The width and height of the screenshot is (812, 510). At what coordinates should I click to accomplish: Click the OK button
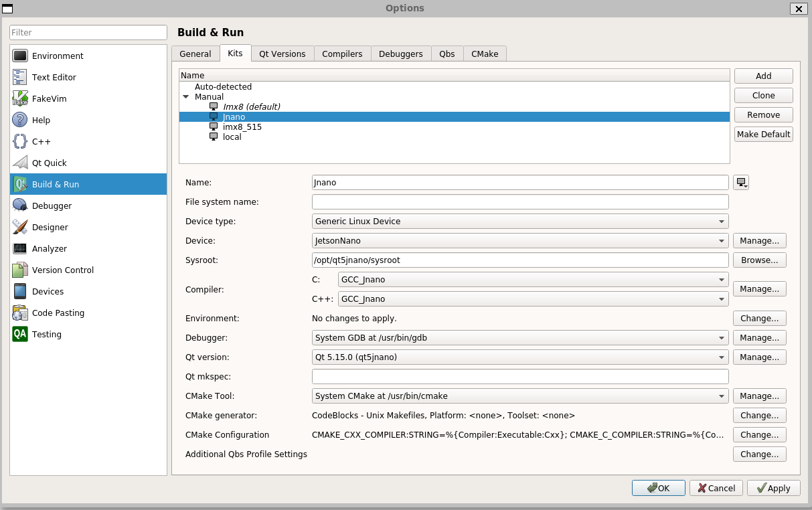[x=659, y=489]
